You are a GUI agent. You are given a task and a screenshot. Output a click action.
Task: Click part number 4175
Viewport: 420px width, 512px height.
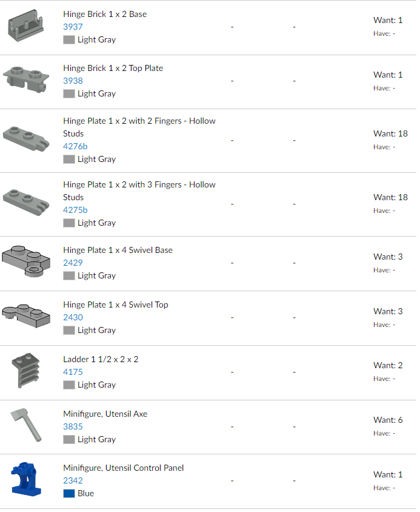coord(73,372)
